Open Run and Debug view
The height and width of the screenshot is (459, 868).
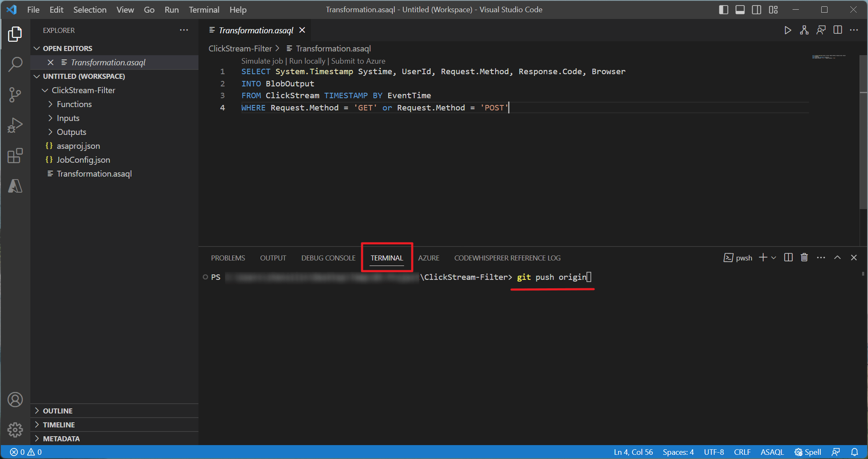click(x=15, y=125)
